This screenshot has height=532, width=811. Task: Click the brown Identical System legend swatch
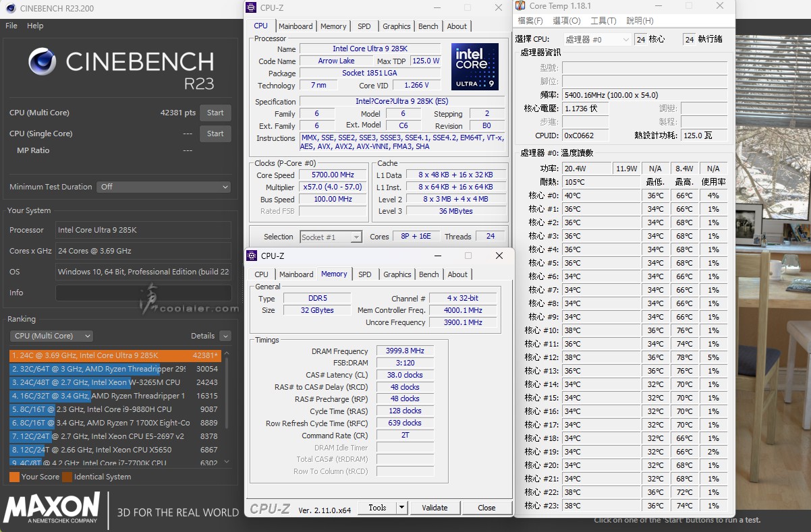click(x=67, y=477)
